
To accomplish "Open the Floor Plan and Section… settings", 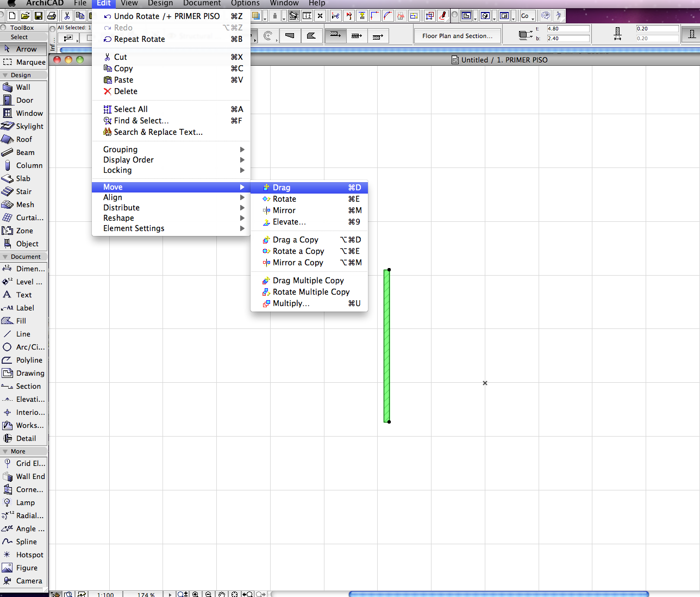I will (x=457, y=36).
